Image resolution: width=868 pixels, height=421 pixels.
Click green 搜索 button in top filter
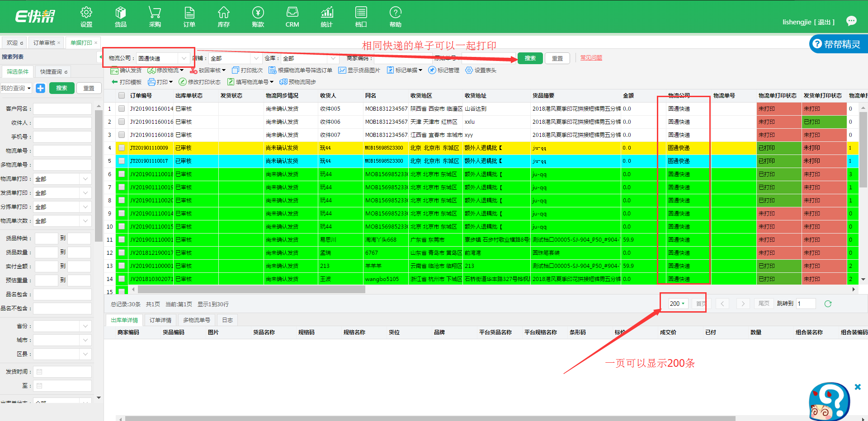(x=530, y=58)
